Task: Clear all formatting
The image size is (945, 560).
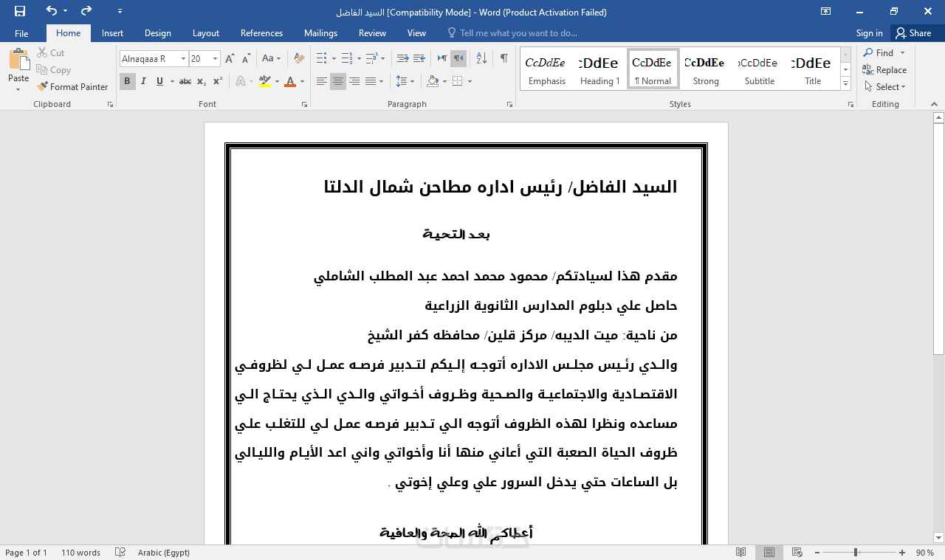Action: [x=299, y=58]
